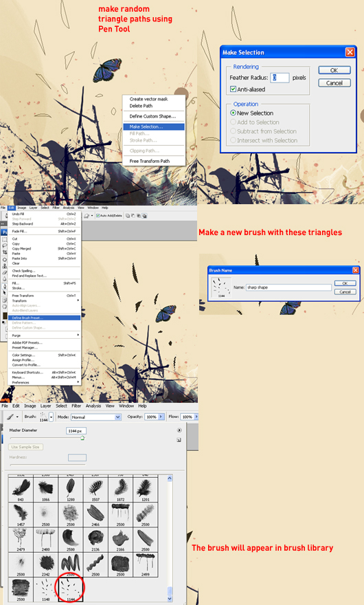Click the create new brush preset icon
Screen dimensions: 364x605
(x=179, y=439)
